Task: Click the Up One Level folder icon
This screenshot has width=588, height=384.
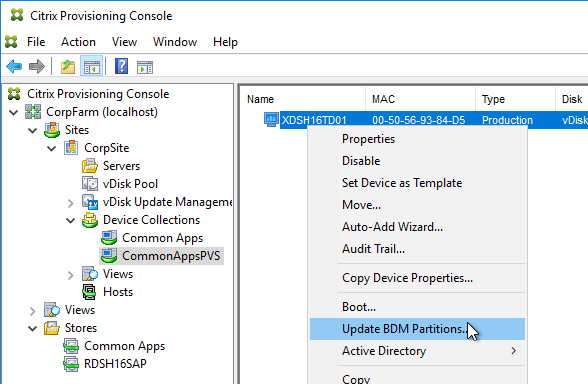Action: (x=68, y=67)
